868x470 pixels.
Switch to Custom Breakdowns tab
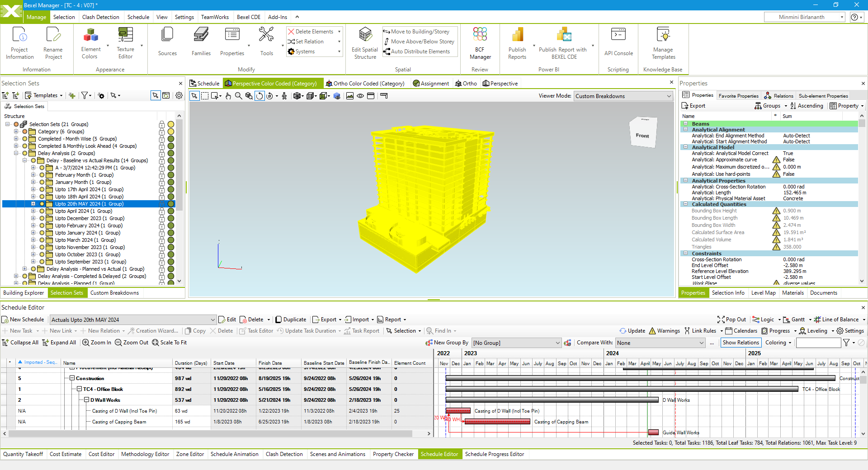pos(114,293)
